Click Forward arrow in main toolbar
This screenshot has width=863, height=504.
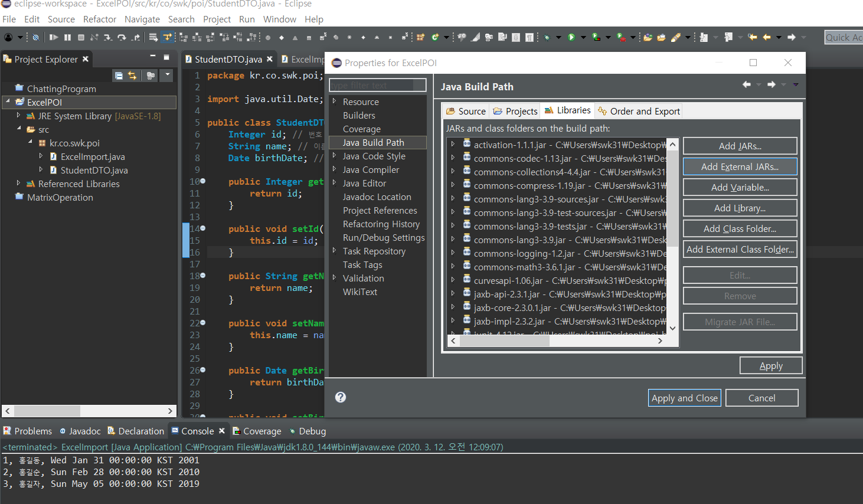pyautogui.click(x=792, y=37)
